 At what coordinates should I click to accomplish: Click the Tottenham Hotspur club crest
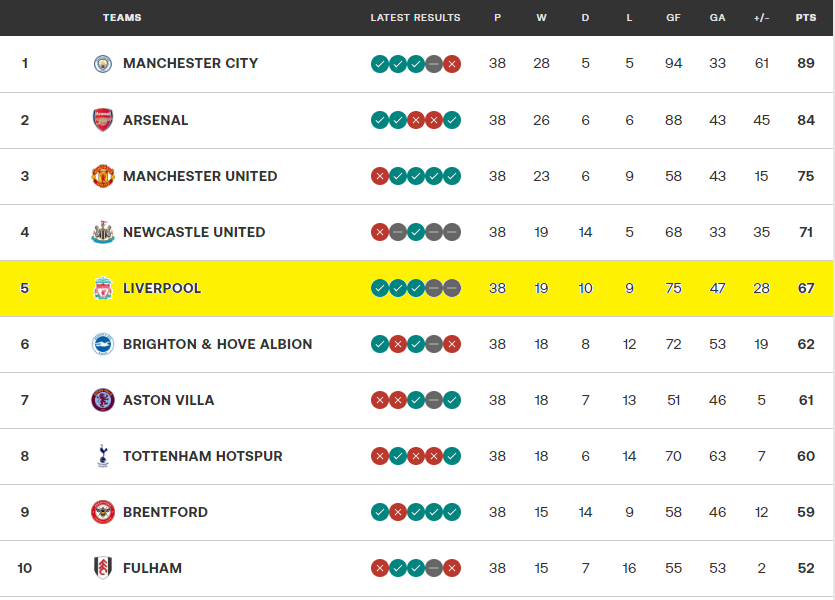103,456
